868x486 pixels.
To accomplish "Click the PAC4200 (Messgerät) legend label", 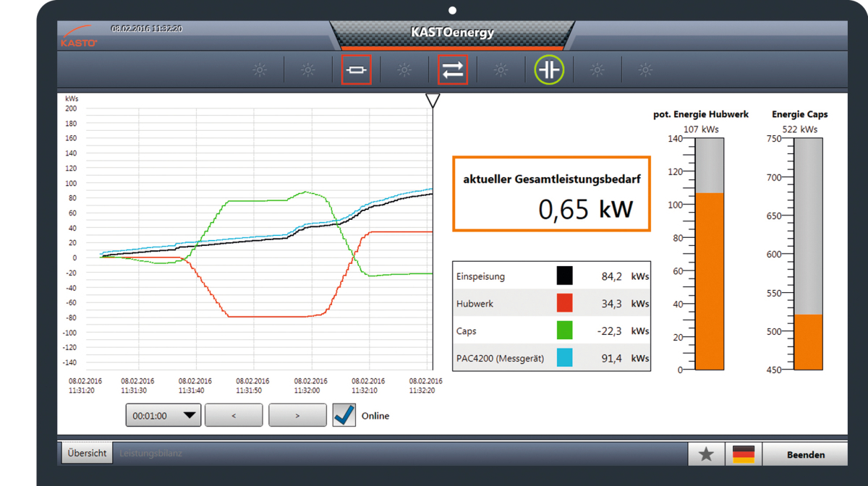I will pyautogui.click(x=500, y=358).
